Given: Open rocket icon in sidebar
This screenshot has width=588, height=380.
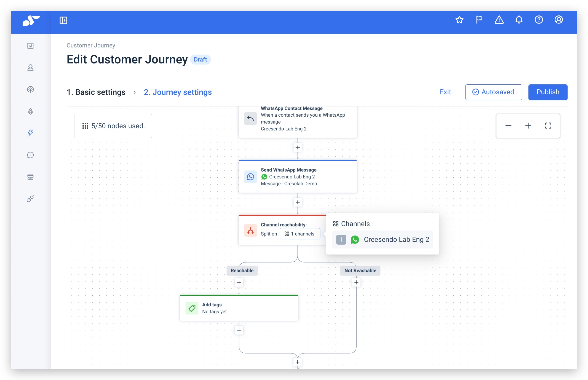Looking at the screenshot, I should 31,111.
